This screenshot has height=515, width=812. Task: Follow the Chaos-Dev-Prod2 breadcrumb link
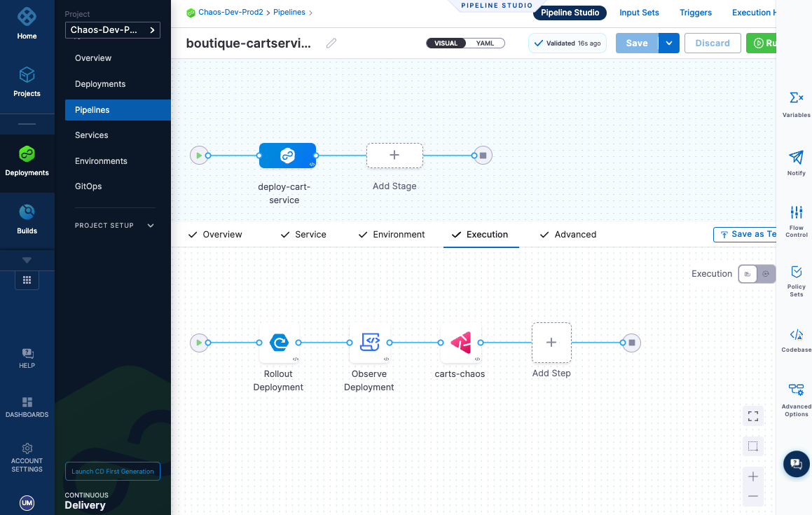(x=230, y=12)
